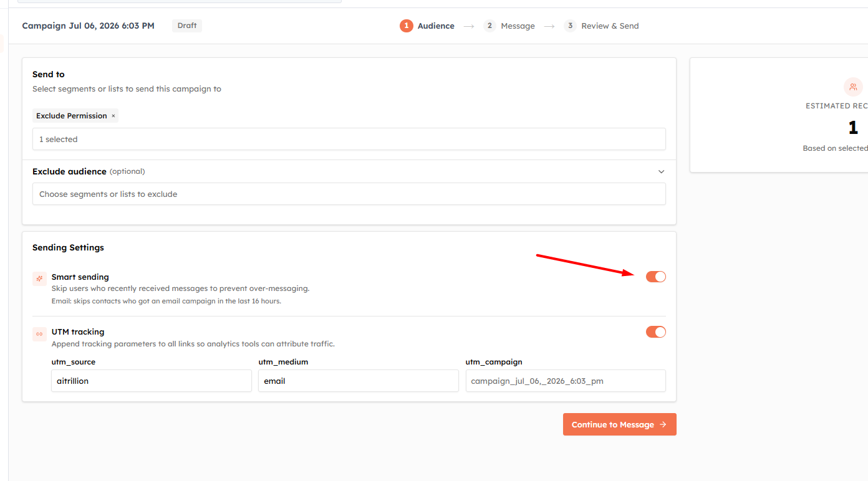Image resolution: width=868 pixels, height=481 pixels.
Task: Open the exclude segments or lists dropdown
Action: (x=349, y=194)
